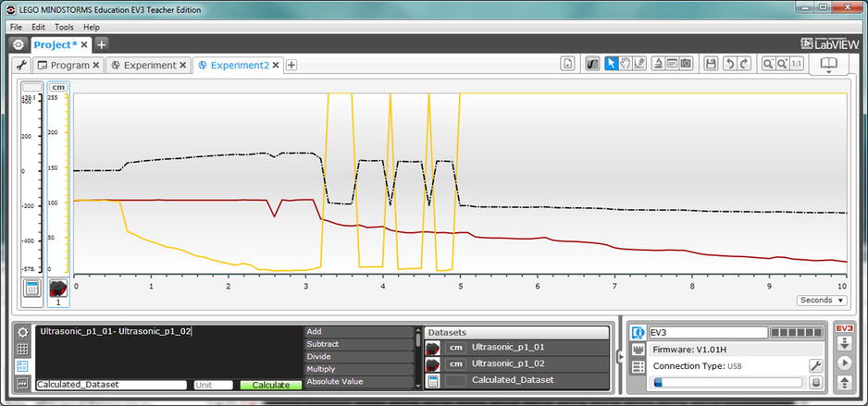Select Ultrasonic_p1_02 dataset
This screenshot has height=406, width=868.
point(517,364)
